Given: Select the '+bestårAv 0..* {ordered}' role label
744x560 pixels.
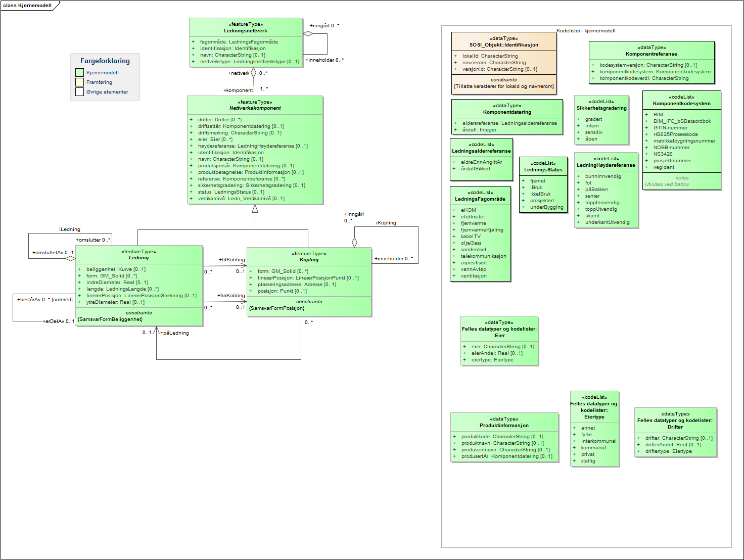Looking at the screenshot, I should click(45, 300).
